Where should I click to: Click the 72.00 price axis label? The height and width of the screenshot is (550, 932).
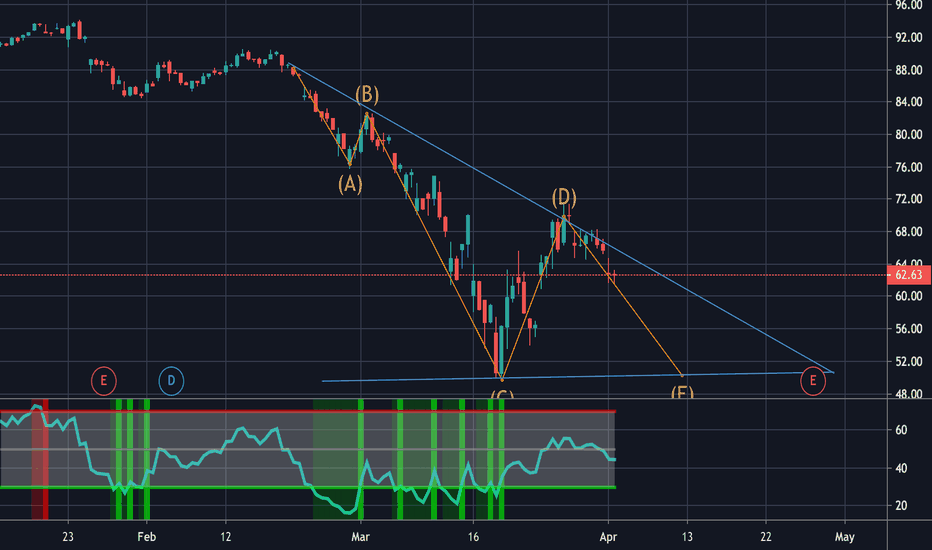click(x=909, y=199)
